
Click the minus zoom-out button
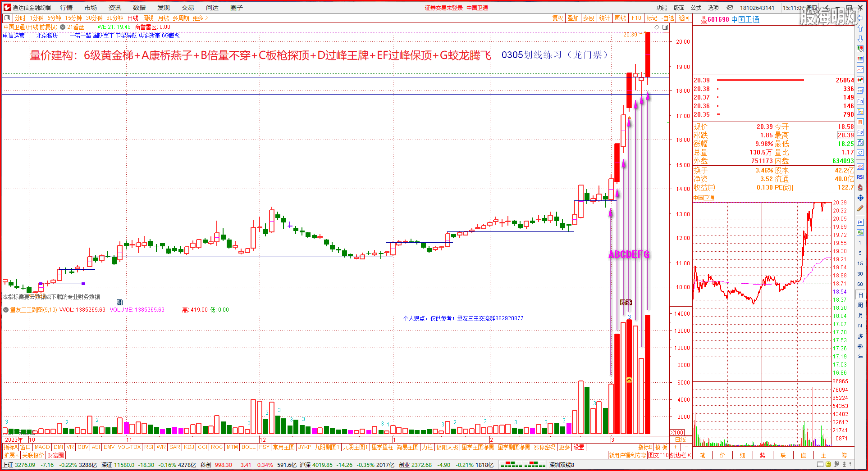[686, 447]
